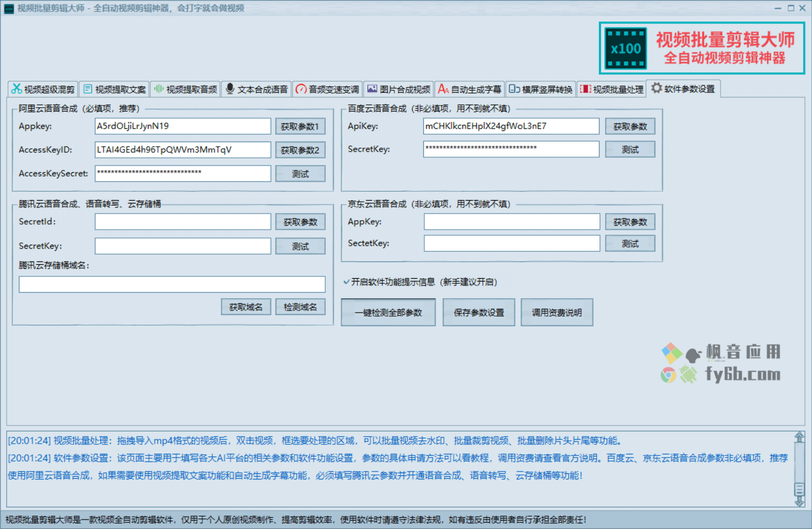Viewport: 812px width, 529px height.
Task: Click 保存参数设置 button
Action: pyautogui.click(x=478, y=313)
